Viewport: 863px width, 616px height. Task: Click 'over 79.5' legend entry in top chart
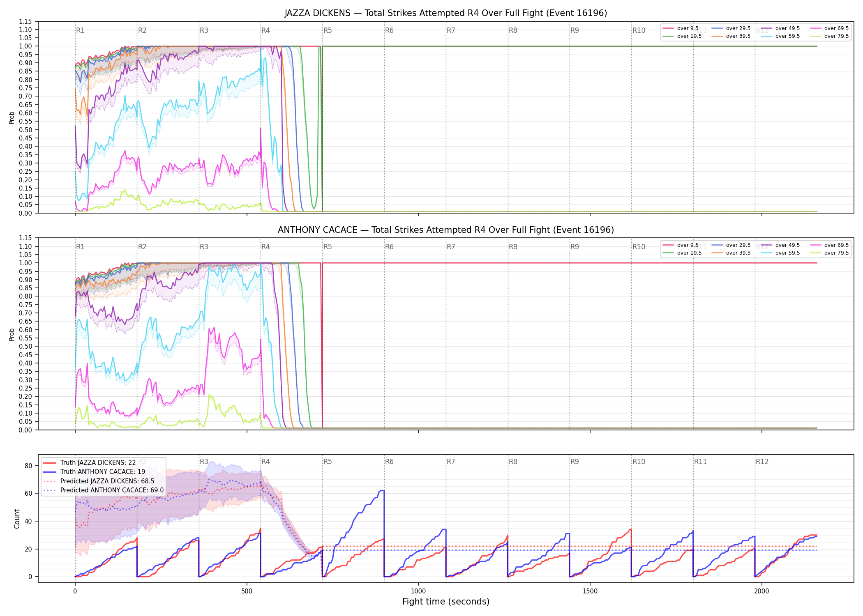click(829, 36)
